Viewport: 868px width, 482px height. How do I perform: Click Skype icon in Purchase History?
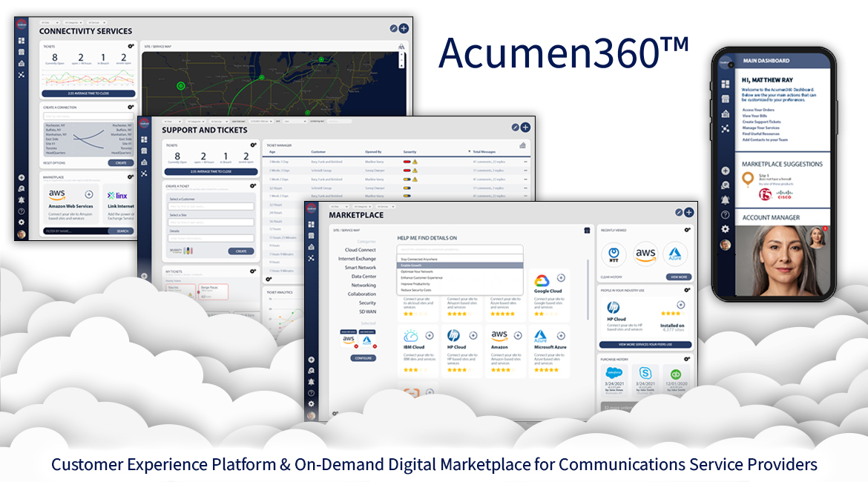[x=645, y=373]
